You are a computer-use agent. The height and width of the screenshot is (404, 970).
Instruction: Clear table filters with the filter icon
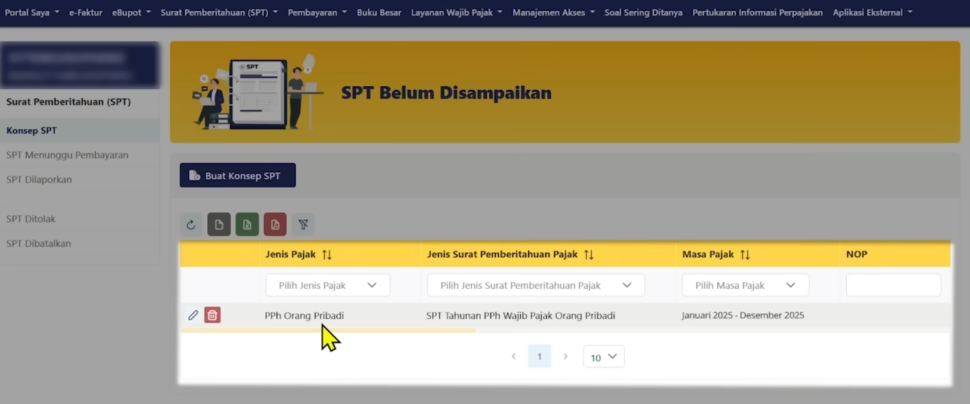(x=303, y=225)
